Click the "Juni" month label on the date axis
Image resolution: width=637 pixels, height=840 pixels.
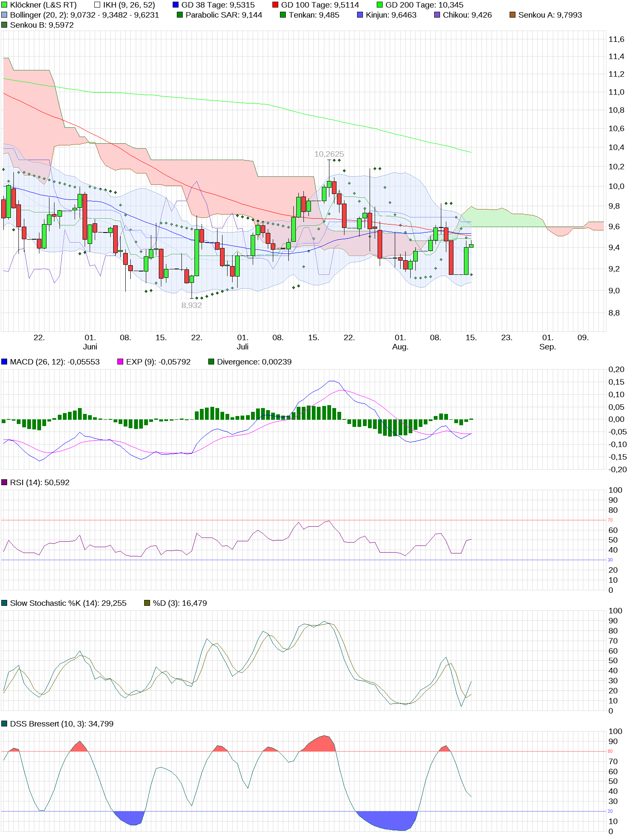(x=90, y=347)
